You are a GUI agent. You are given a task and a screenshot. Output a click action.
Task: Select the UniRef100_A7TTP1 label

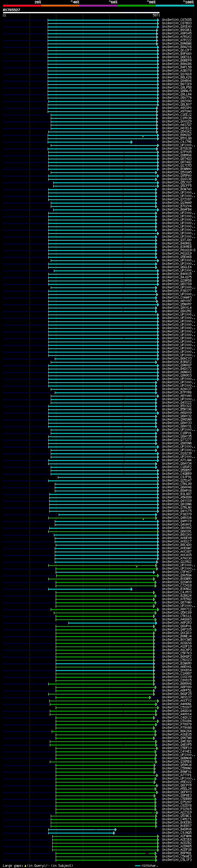coord(177,775)
